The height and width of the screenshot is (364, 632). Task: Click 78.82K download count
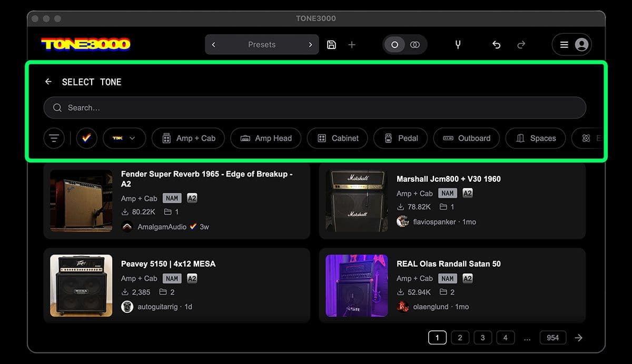[x=419, y=207]
